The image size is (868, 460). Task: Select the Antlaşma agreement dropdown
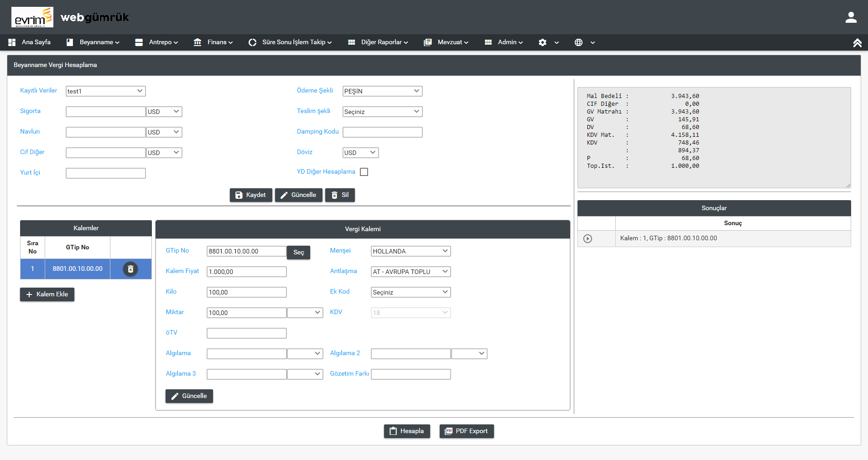pos(411,272)
